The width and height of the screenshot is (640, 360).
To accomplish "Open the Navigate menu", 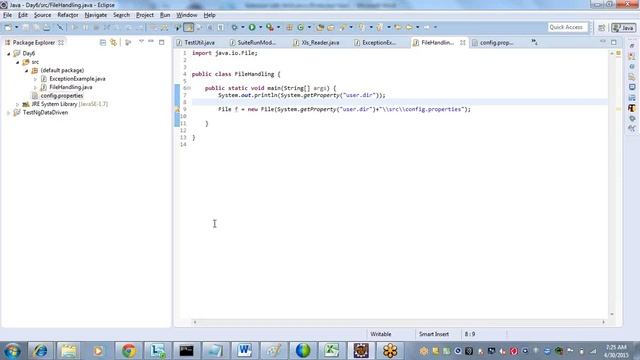I will (96, 15).
